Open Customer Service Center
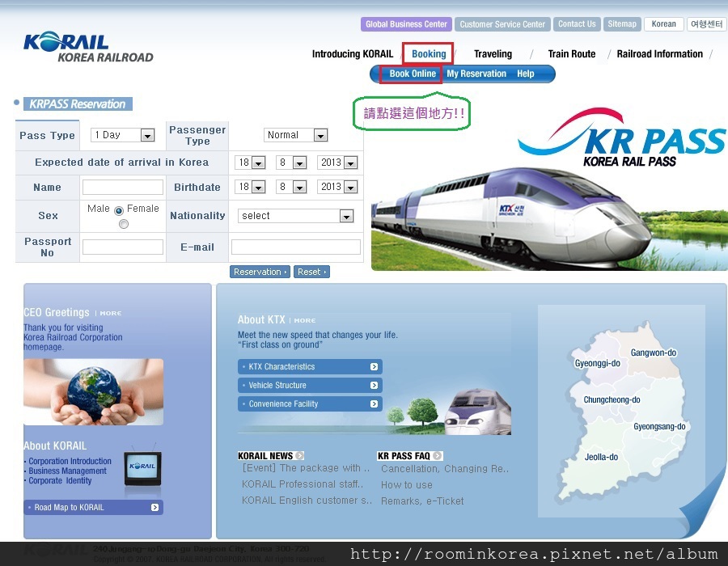This screenshot has height=566, width=728. 502,24
